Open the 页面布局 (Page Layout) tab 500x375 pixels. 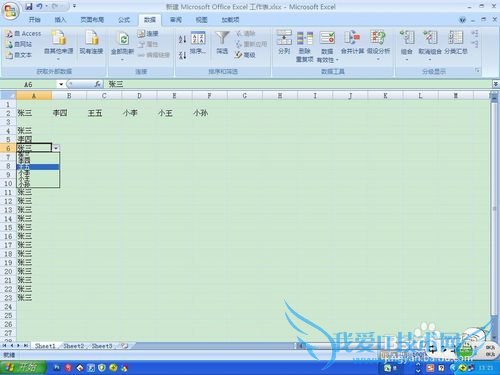coord(92,20)
